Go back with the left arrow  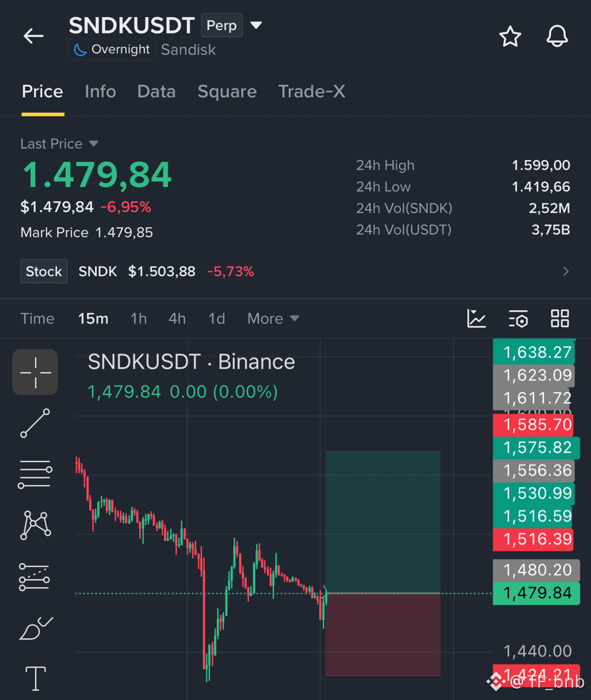[x=34, y=36]
